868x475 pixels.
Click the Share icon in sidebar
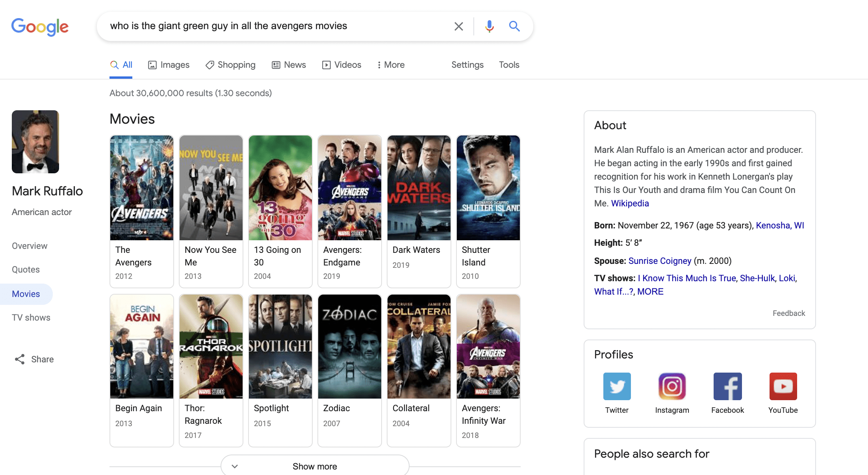[x=20, y=359]
